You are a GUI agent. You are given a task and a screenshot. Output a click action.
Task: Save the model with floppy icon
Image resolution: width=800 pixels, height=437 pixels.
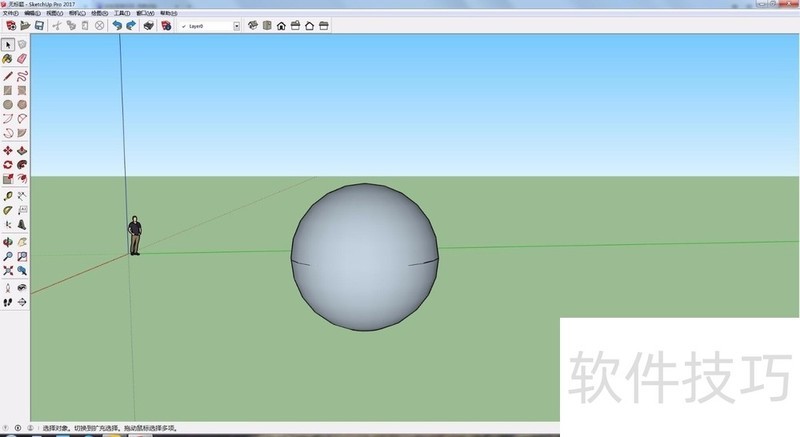pyautogui.click(x=39, y=25)
